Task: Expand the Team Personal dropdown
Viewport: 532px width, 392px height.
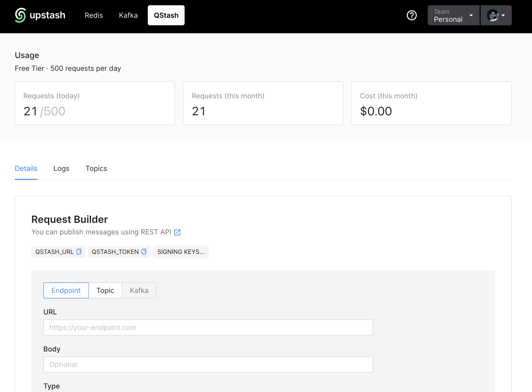Action: 453,15
